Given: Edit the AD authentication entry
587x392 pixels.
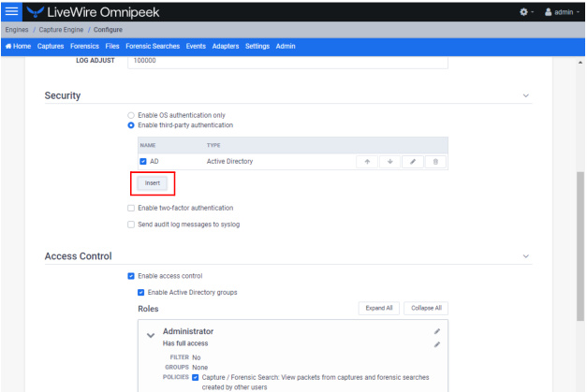Looking at the screenshot, I should [x=413, y=162].
